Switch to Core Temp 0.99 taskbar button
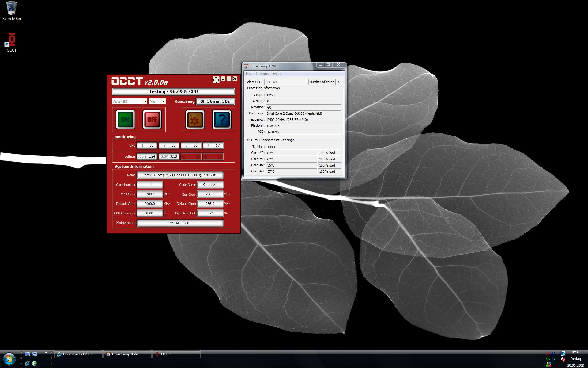 click(127, 354)
